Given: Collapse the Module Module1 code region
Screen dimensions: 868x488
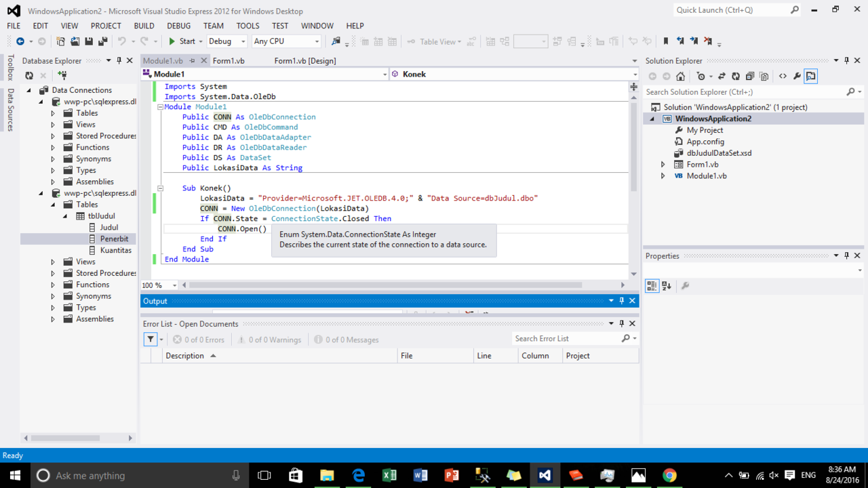Looking at the screenshot, I should 160,107.
